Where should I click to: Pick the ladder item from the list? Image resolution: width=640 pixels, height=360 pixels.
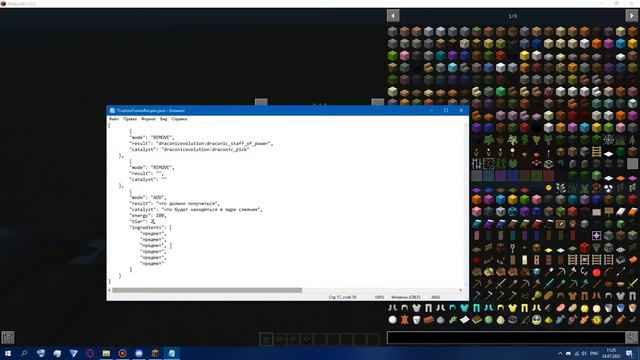596,152
